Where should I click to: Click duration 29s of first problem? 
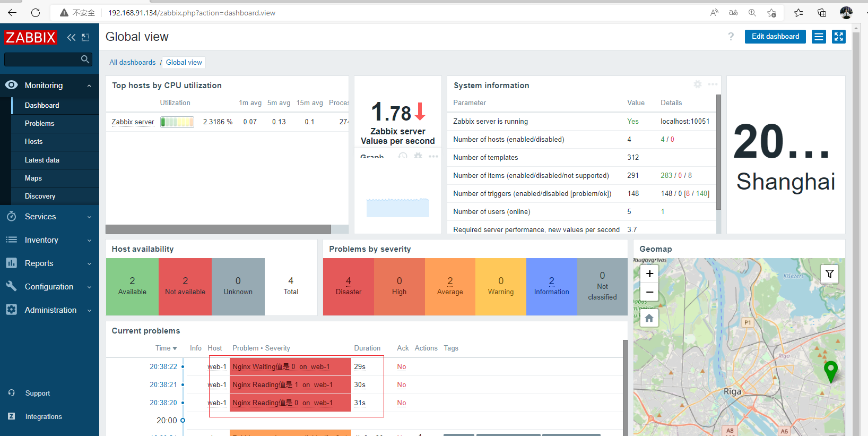[360, 366]
